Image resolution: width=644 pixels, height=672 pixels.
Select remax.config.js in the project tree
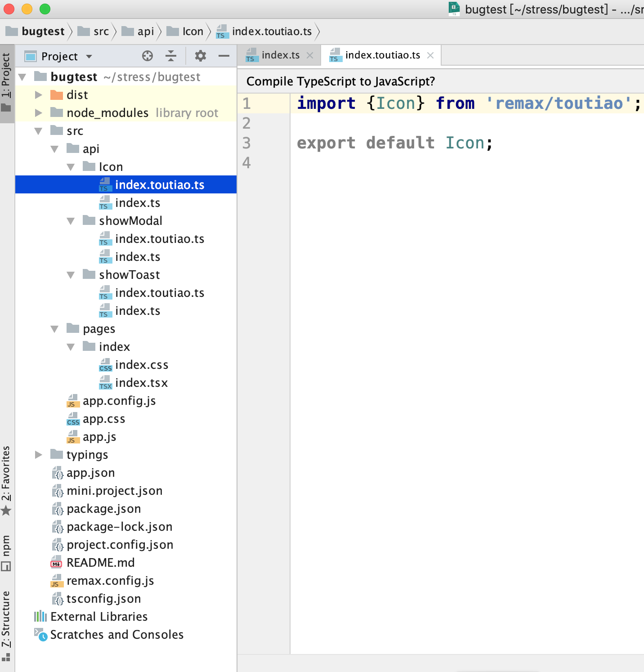click(103, 581)
